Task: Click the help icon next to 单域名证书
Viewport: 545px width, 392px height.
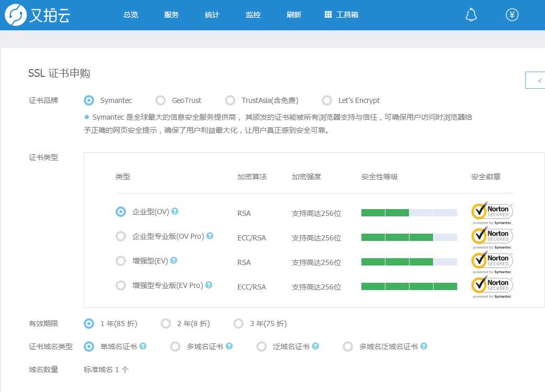Action: tap(143, 346)
